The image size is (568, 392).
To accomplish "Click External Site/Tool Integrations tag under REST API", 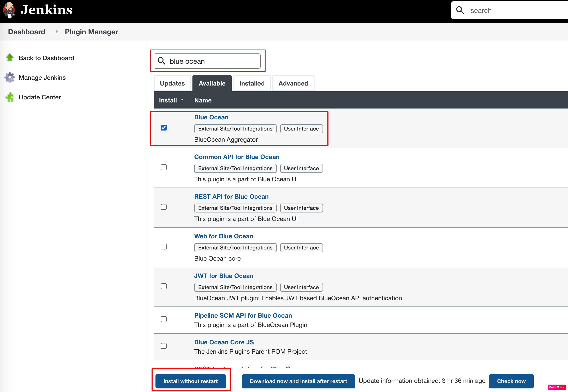I will click(x=235, y=208).
